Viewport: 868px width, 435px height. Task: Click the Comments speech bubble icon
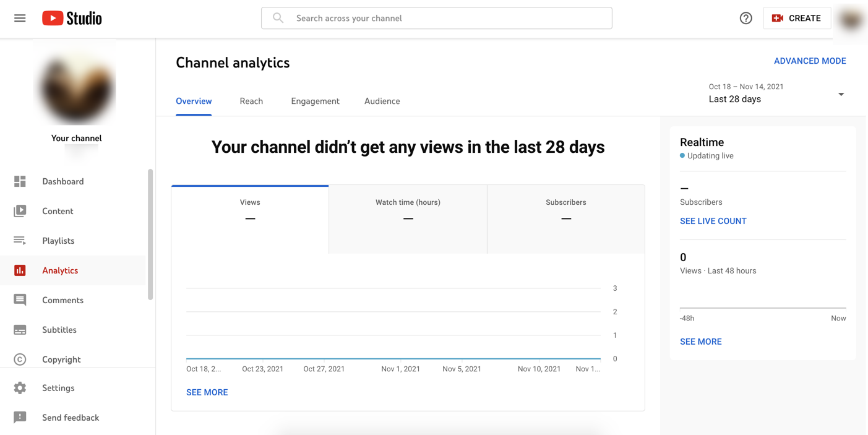(20, 300)
